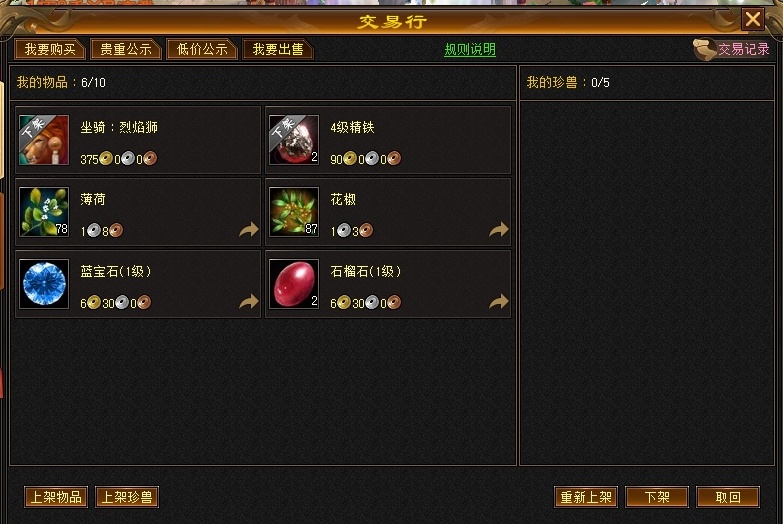Click the 上架物品 button

coord(56,497)
